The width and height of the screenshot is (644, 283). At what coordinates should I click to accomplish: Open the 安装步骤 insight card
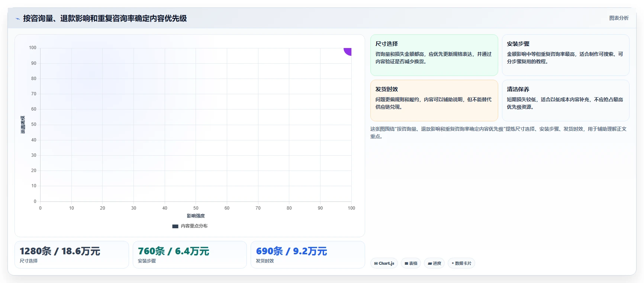tap(566, 55)
